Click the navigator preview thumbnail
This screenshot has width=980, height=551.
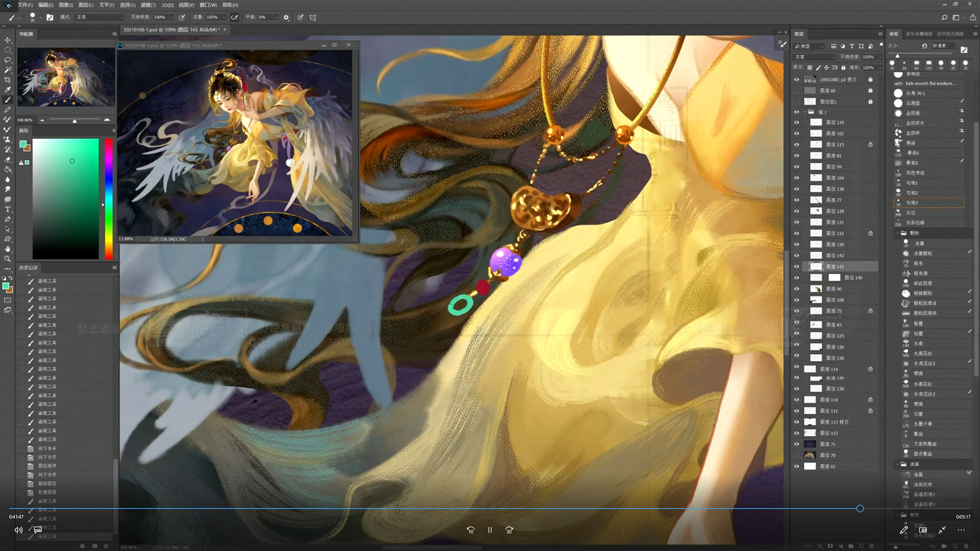(66, 78)
